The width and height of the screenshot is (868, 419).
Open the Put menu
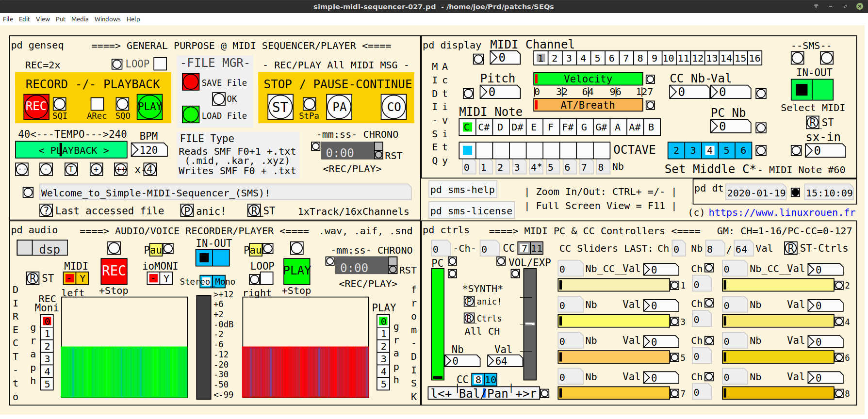pyautogui.click(x=61, y=19)
